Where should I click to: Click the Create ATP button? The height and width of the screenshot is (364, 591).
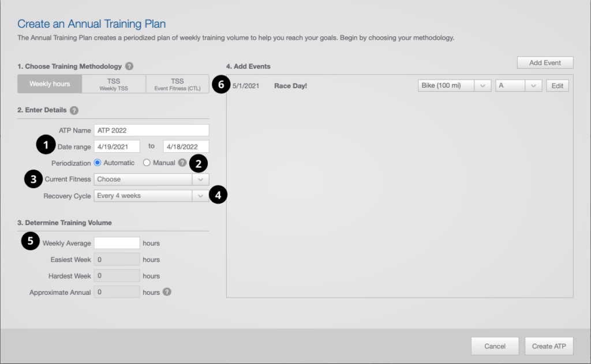tap(549, 346)
